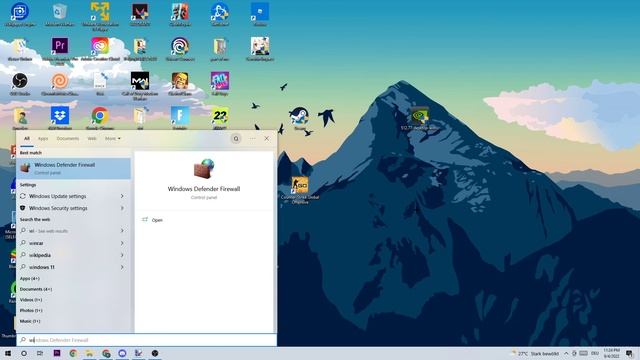Open File Explorer from the taskbar
The height and width of the screenshot is (360, 640).
tap(89, 353)
